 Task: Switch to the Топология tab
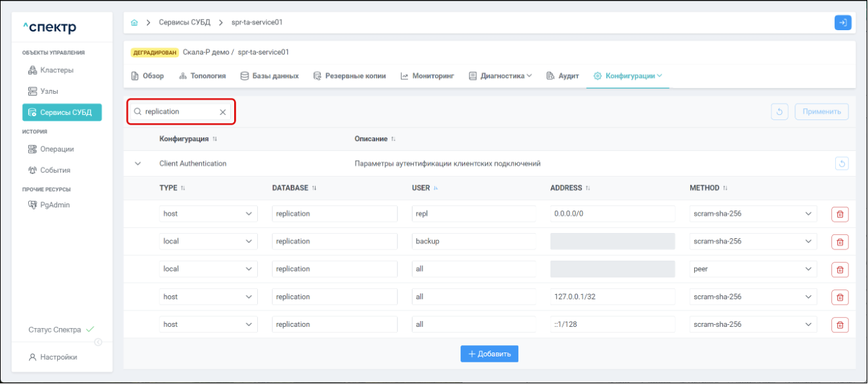point(202,76)
